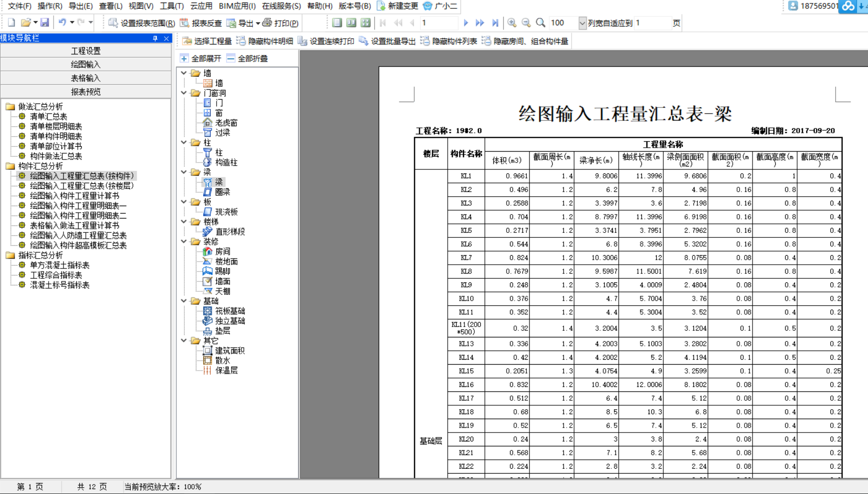Click the zoom out magnifier icon
Screen dimensions: 868x494
coord(526,23)
